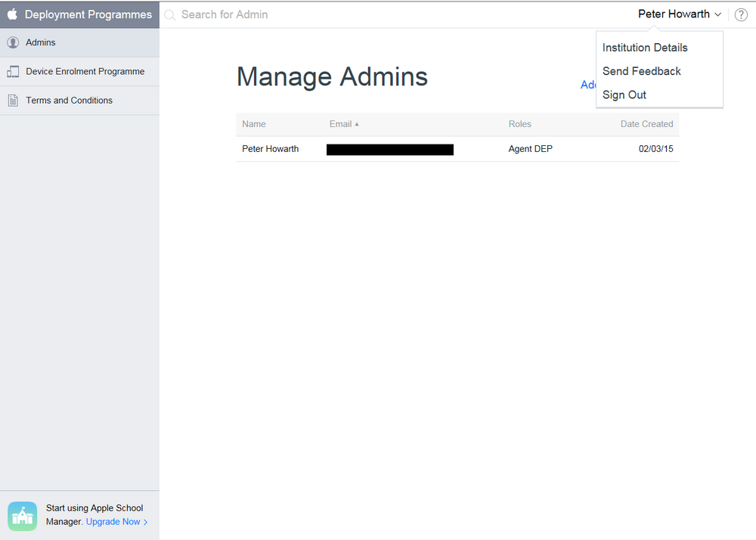This screenshot has height=540, width=756.
Task: Choose Sign Out from account menu
Action: pos(624,95)
